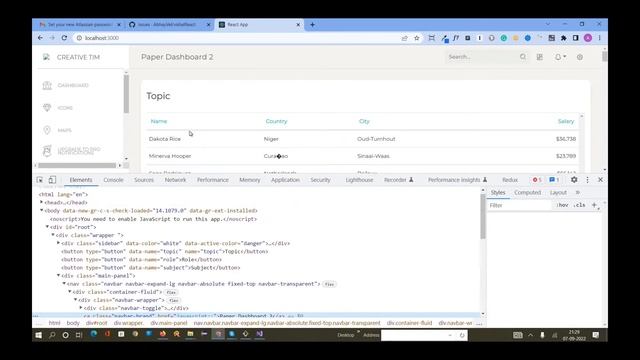Switch to the Computed styles tab

tap(527, 192)
